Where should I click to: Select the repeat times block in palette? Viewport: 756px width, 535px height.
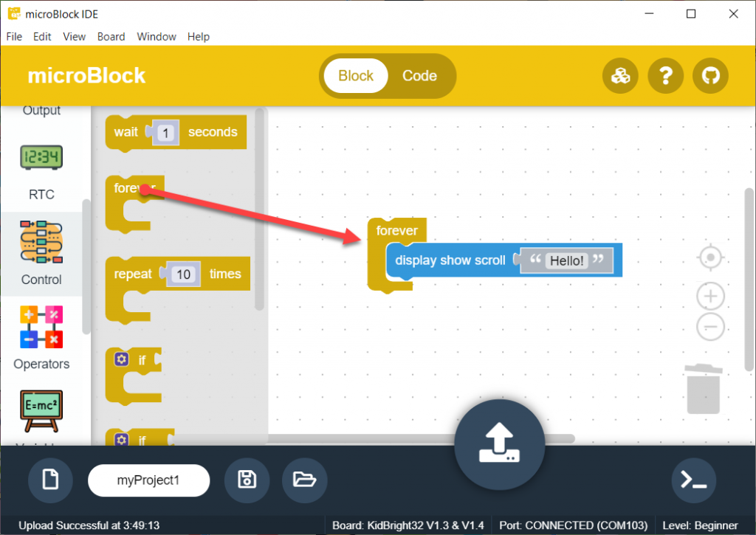point(177,289)
